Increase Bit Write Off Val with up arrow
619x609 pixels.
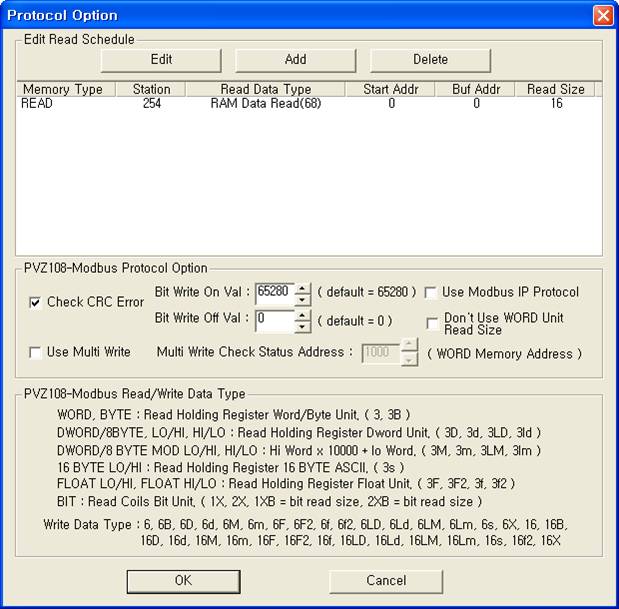click(x=303, y=316)
